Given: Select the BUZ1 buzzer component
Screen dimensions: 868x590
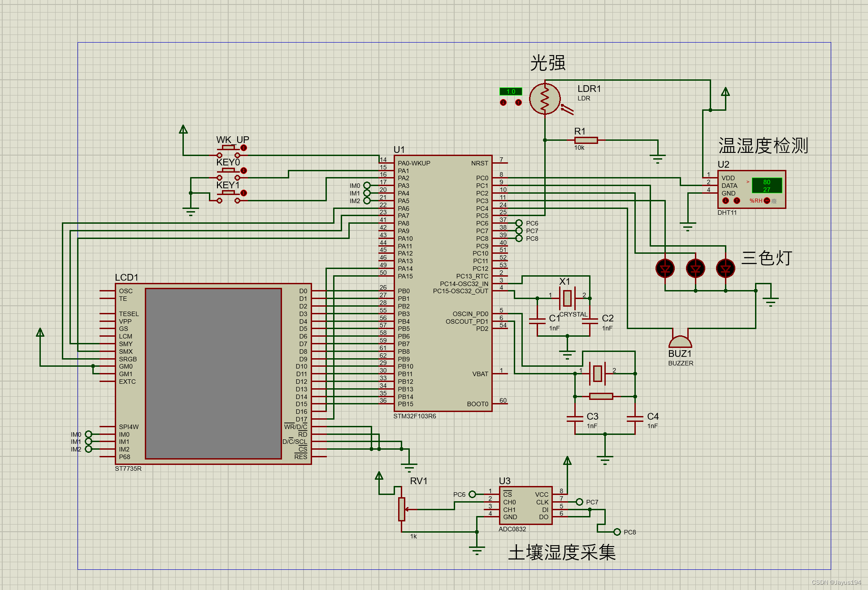Looking at the screenshot, I should pos(680,342).
